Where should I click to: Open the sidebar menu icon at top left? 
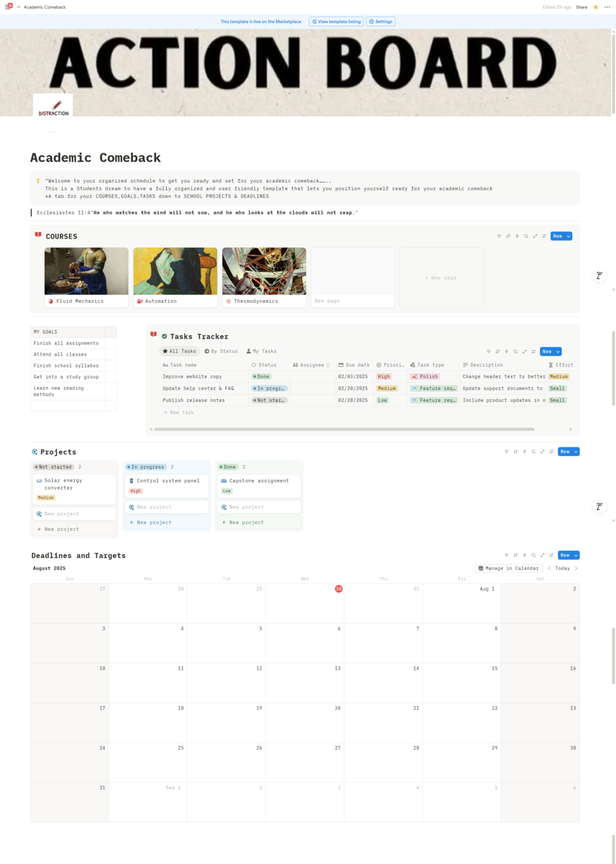tap(9, 7)
